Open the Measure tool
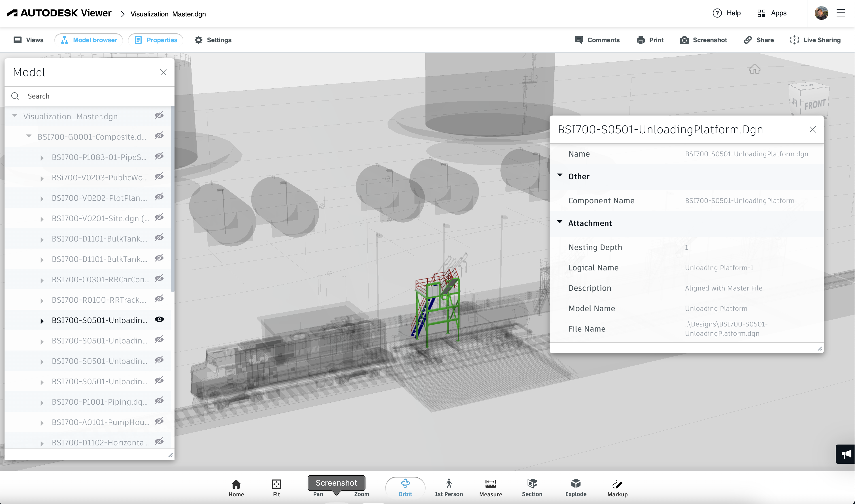855x504 pixels. 490,487
